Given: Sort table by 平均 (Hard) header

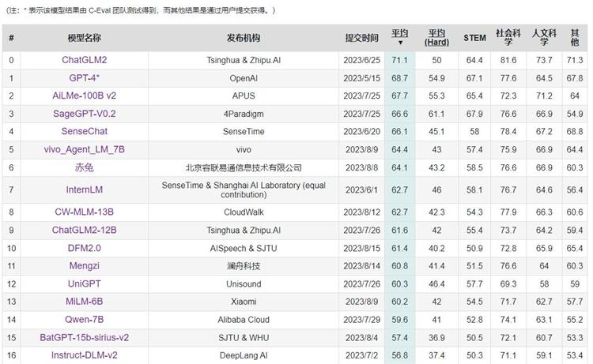Looking at the screenshot, I should [x=437, y=37].
